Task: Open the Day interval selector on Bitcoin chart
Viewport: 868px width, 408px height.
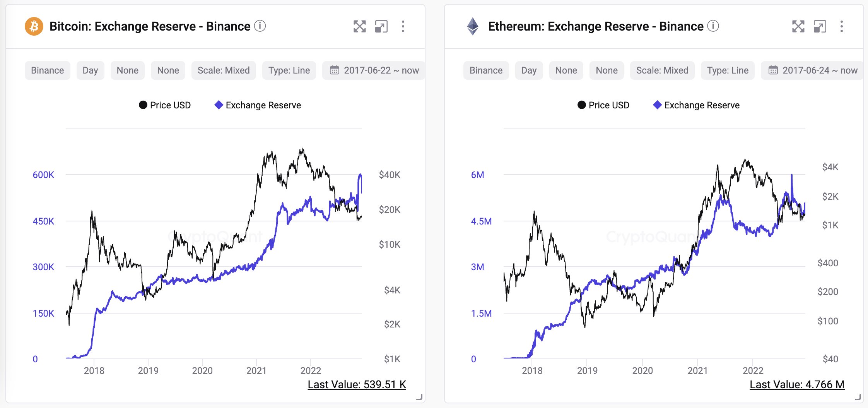Action: (x=90, y=70)
